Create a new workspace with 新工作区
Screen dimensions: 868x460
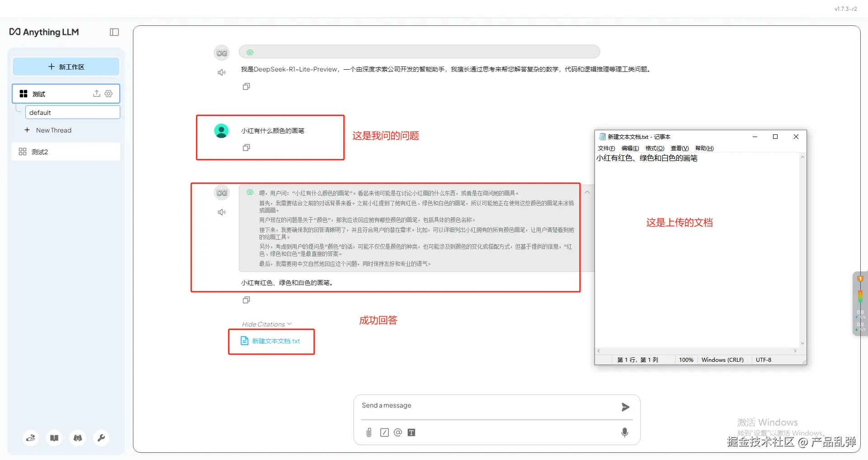coord(66,66)
